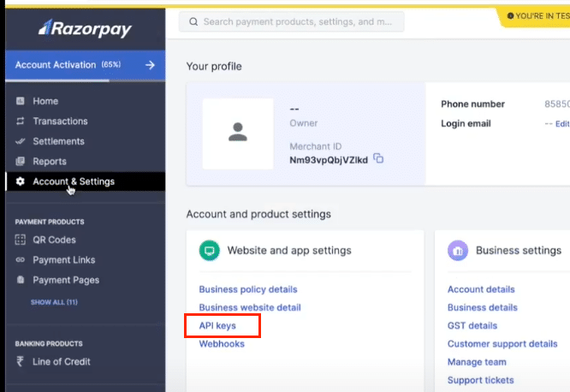Click the Transactions arrows icon
Image resolution: width=570 pixels, height=392 pixels.
(21, 121)
